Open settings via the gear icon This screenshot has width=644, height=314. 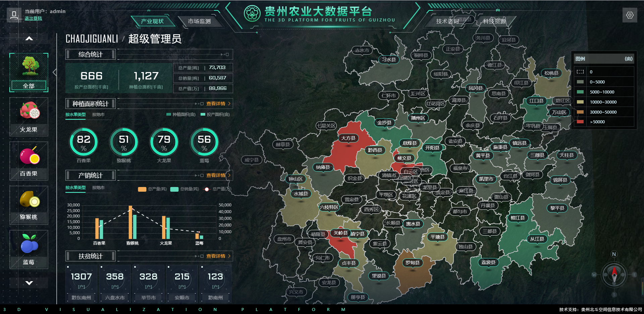[630, 15]
